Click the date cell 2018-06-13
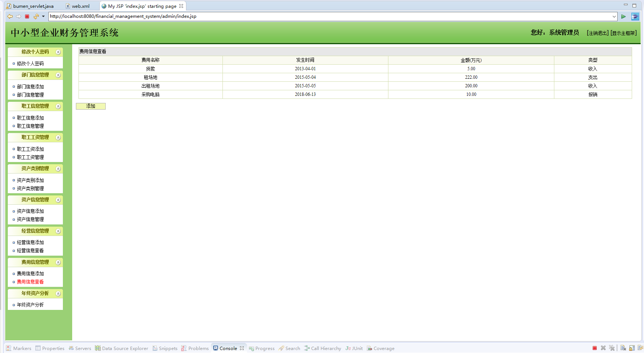The width and height of the screenshot is (644, 353). point(305,94)
